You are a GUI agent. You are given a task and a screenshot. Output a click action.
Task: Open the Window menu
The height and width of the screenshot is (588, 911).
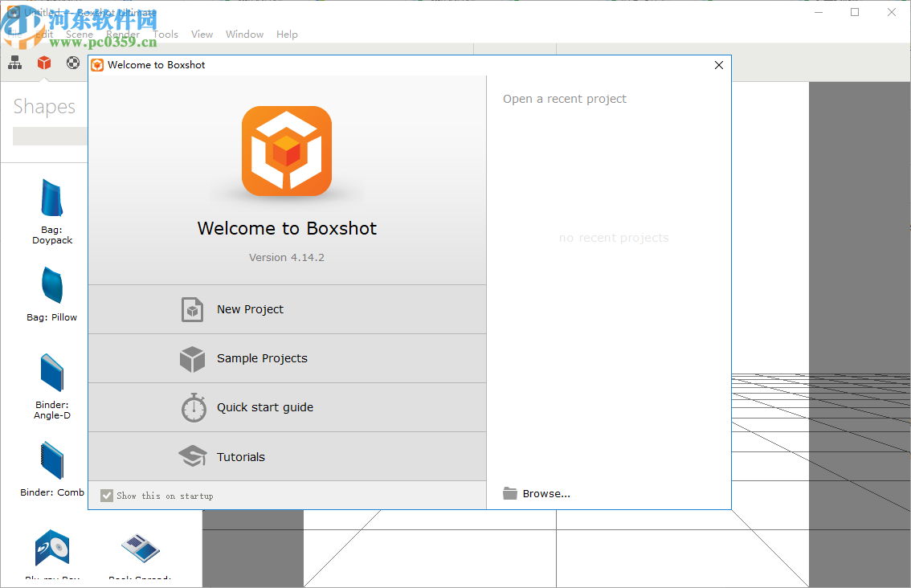[244, 35]
